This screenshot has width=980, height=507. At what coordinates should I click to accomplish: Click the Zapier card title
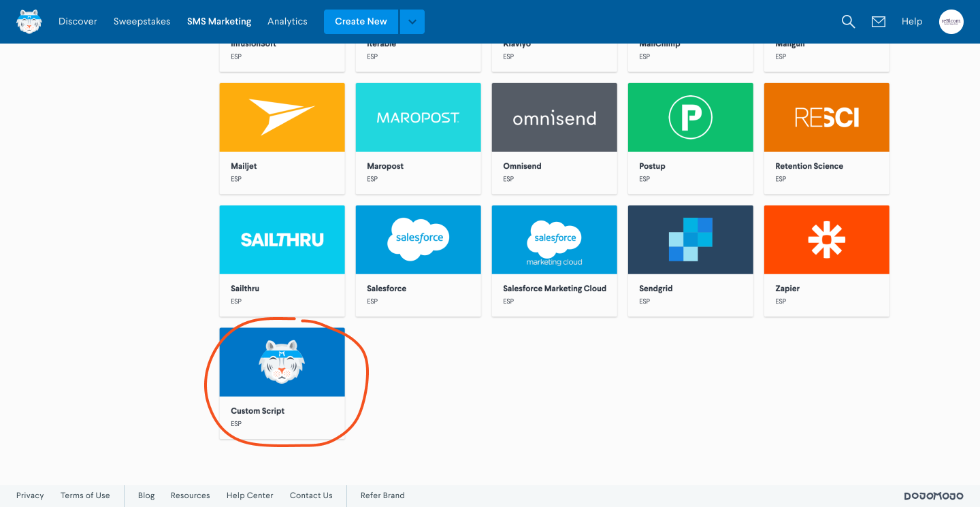[787, 289]
